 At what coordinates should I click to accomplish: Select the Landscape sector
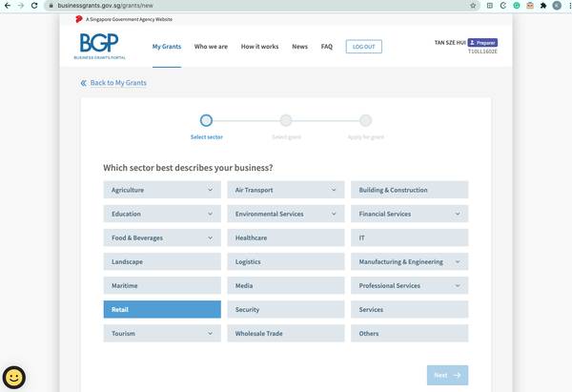click(x=162, y=261)
